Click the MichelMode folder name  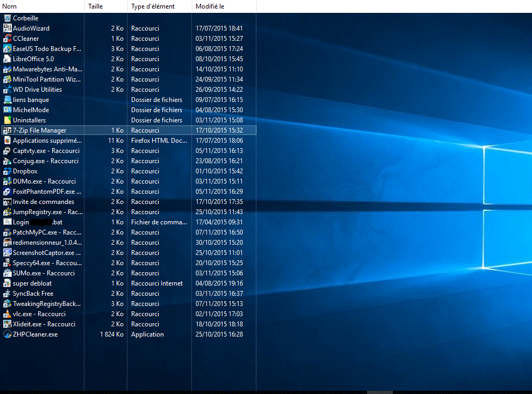pos(31,110)
